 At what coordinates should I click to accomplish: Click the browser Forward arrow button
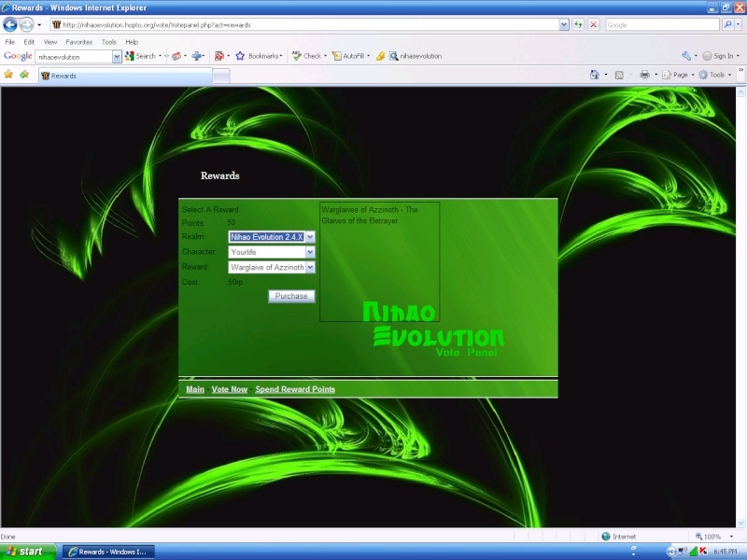pos(27,24)
